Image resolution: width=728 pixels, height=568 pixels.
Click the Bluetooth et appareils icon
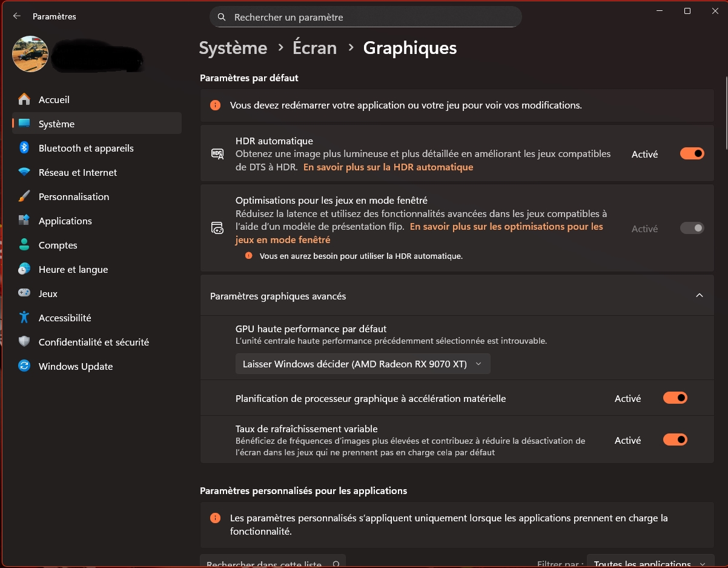click(x=24, y=148)
